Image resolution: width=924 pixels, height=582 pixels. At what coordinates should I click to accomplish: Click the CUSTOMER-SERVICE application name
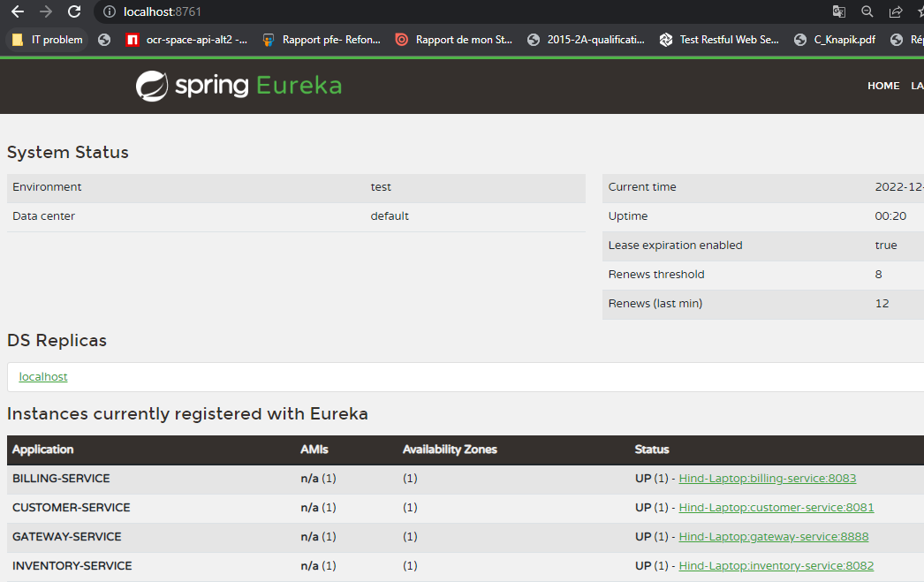(72, 508)
